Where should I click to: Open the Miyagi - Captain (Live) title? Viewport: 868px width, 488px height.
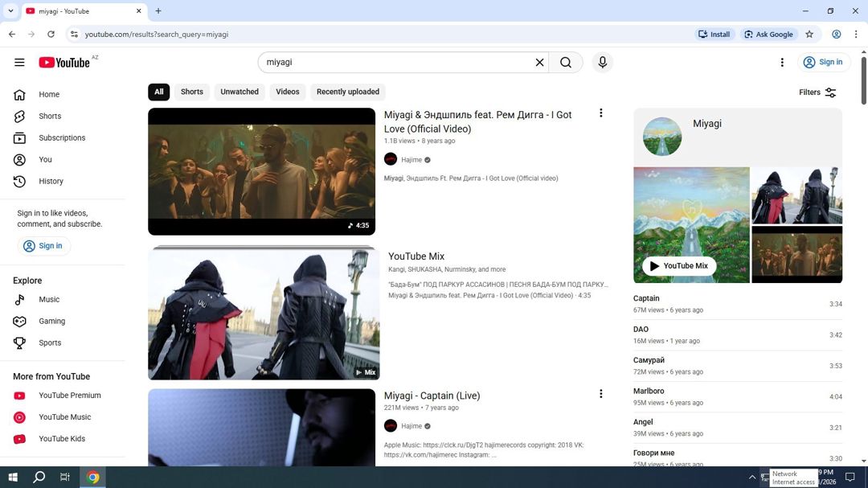coord(432,396)
